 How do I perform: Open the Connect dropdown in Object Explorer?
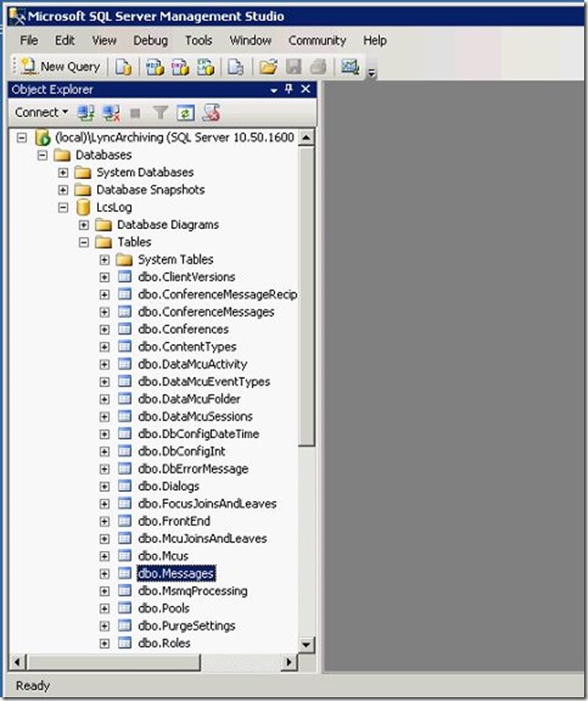(41, 112)
